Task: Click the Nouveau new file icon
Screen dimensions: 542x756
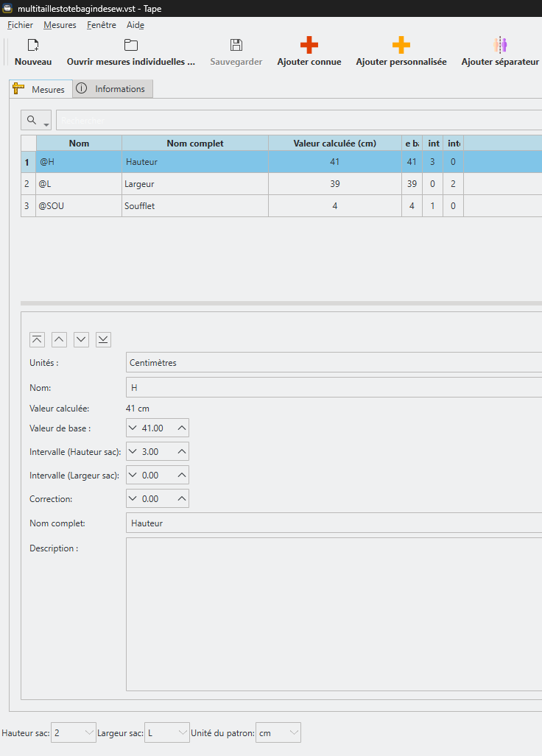Action: [x=33, y=46]
